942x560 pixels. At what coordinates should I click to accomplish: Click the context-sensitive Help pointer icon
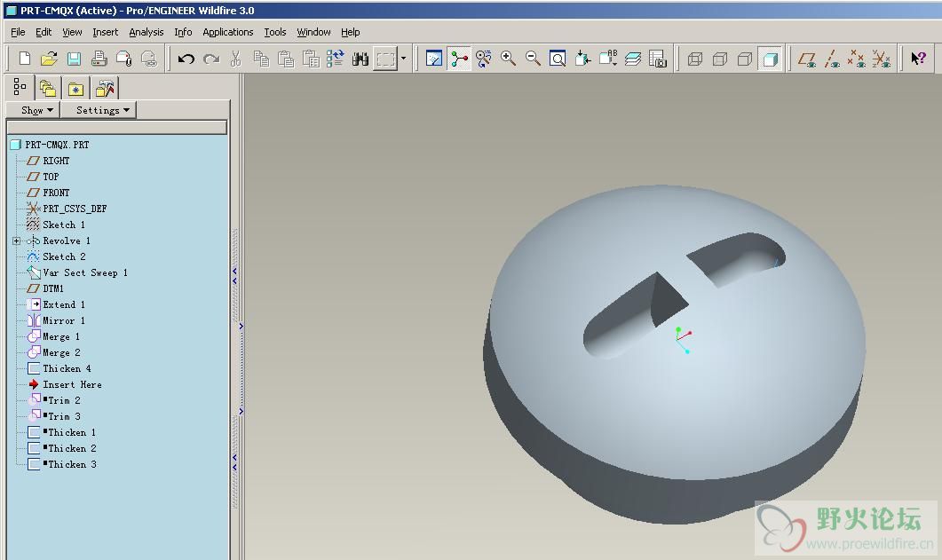(919, 59)
